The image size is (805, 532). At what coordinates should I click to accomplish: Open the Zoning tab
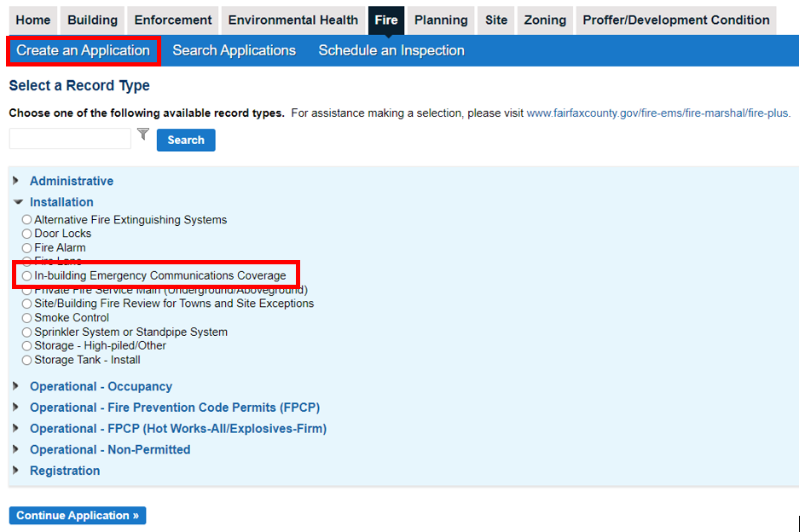click(x=545, y=20)
